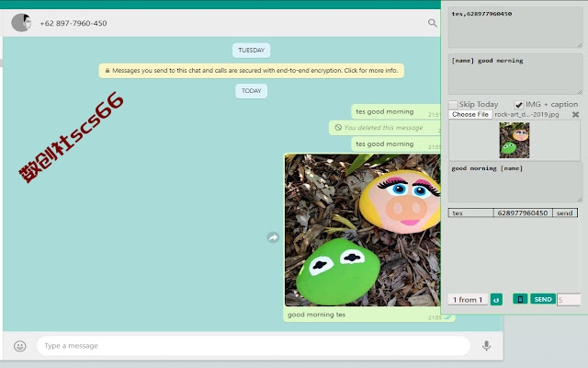The height and width of the screenshot is (368, 588).
Task: Click the delay number field beside SEND
Action: click(x=569, y=300)
